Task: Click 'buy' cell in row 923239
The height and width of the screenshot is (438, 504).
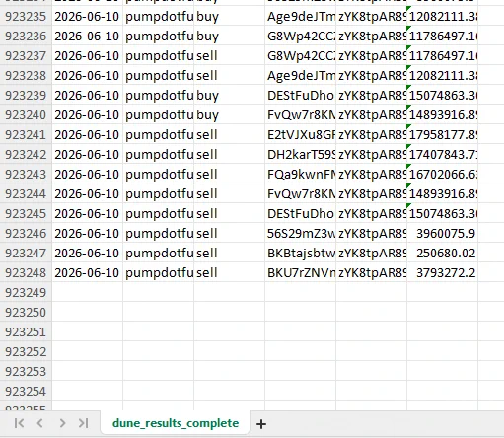Action: 229,95
